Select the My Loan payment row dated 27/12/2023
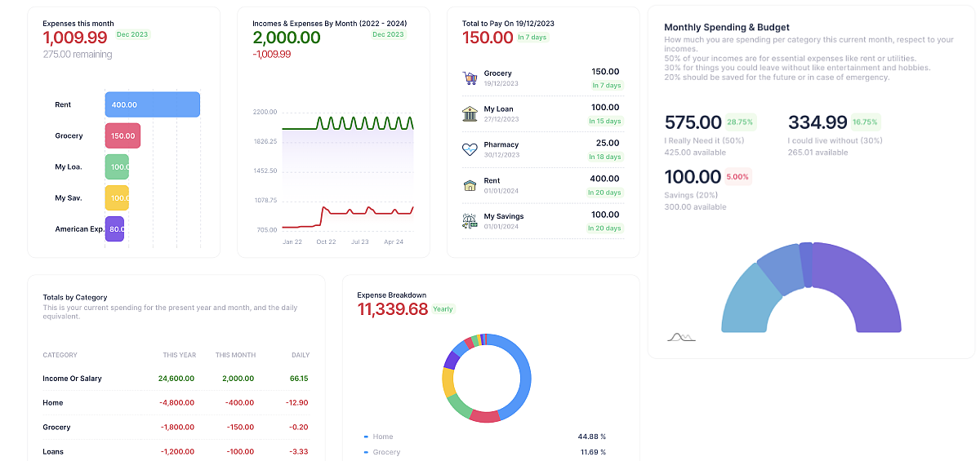Image resolution: width=980 pixels, height=461 pixels. [x=542, y=113]
